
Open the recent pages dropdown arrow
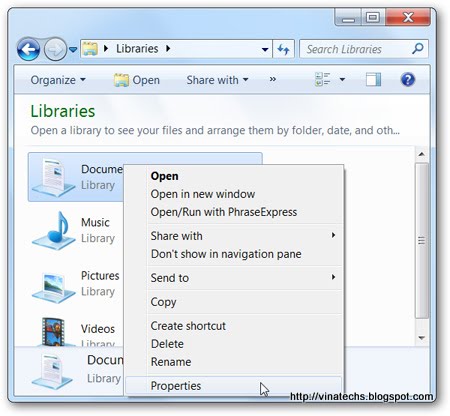pos(73,50)
